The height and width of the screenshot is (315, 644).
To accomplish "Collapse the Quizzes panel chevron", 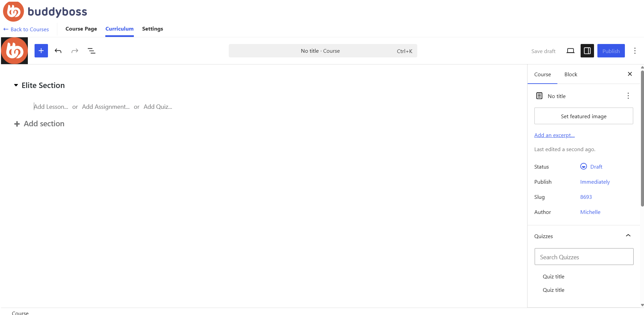I will click(x=628, y=235).
